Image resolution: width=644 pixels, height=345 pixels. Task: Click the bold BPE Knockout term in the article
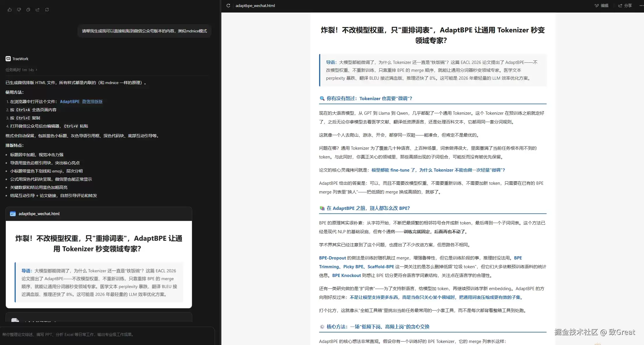click(x=346, y=275)
